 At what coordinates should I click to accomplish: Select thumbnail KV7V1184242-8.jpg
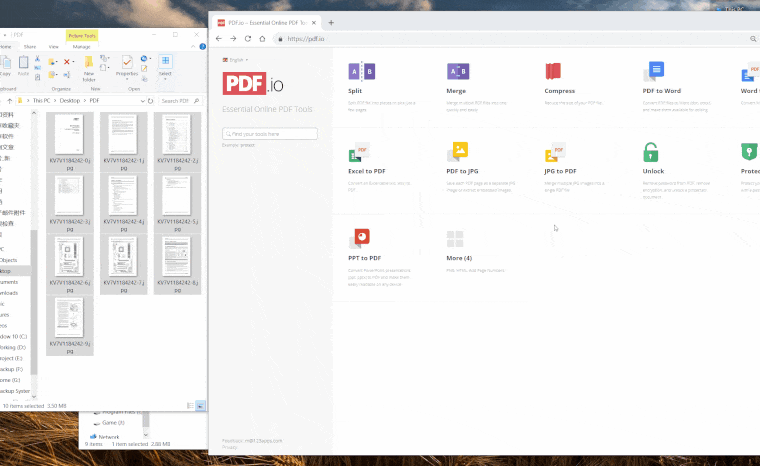[x=177, y=264]
